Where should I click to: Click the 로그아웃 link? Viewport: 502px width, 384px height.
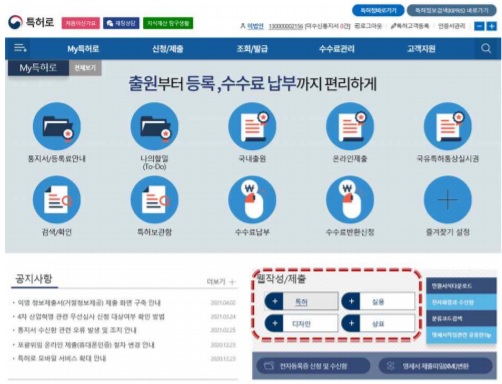pyautogui.click(x=368, y=26)
